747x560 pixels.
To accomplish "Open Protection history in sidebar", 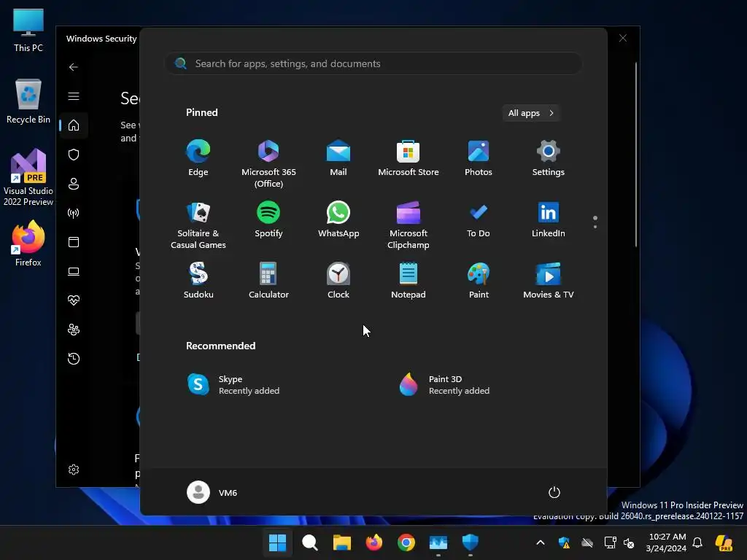I will tap(74, 359).
